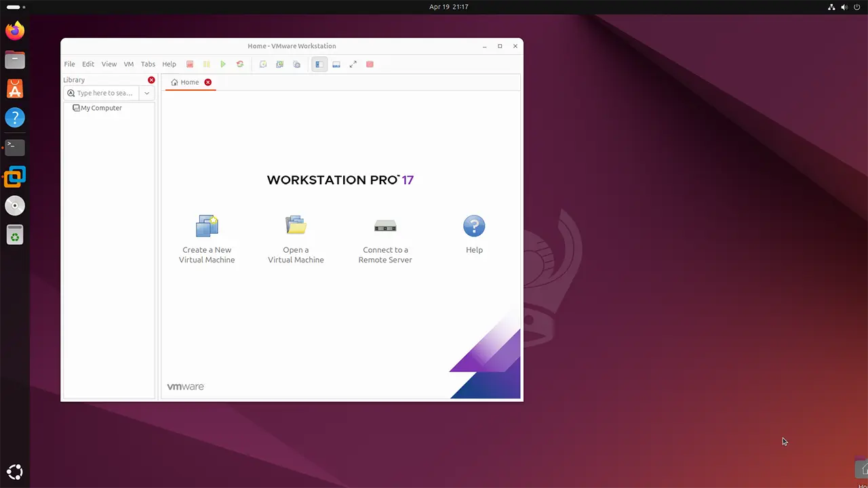
Task: Click the Create a New Virtual Machine label
Action: [207, 255]
